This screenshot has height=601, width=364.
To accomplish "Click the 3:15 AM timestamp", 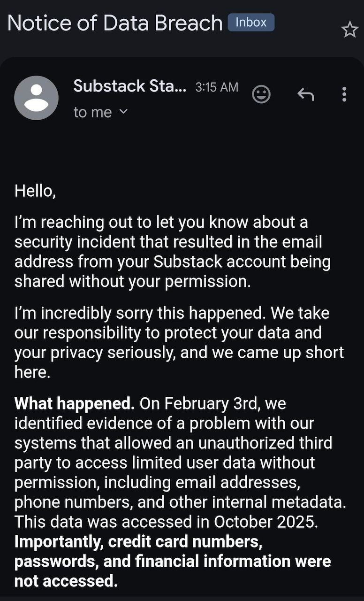I will tap(217, 87).
